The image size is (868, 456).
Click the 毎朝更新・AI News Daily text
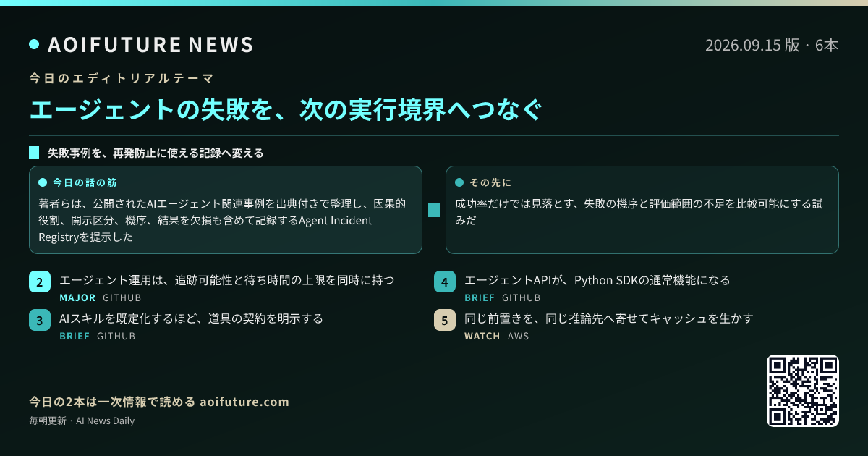(x=82, y=421)
